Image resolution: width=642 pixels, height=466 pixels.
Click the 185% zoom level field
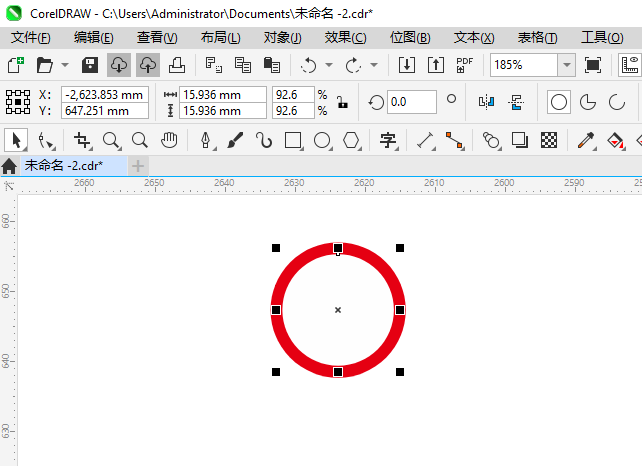[x=524, y=65]
